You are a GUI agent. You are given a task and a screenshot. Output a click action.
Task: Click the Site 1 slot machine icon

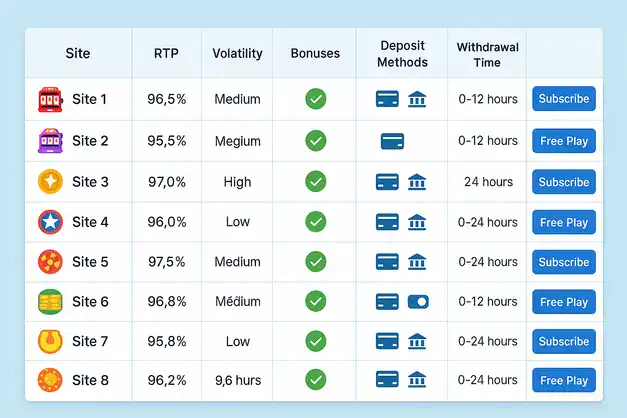(49, 99)
